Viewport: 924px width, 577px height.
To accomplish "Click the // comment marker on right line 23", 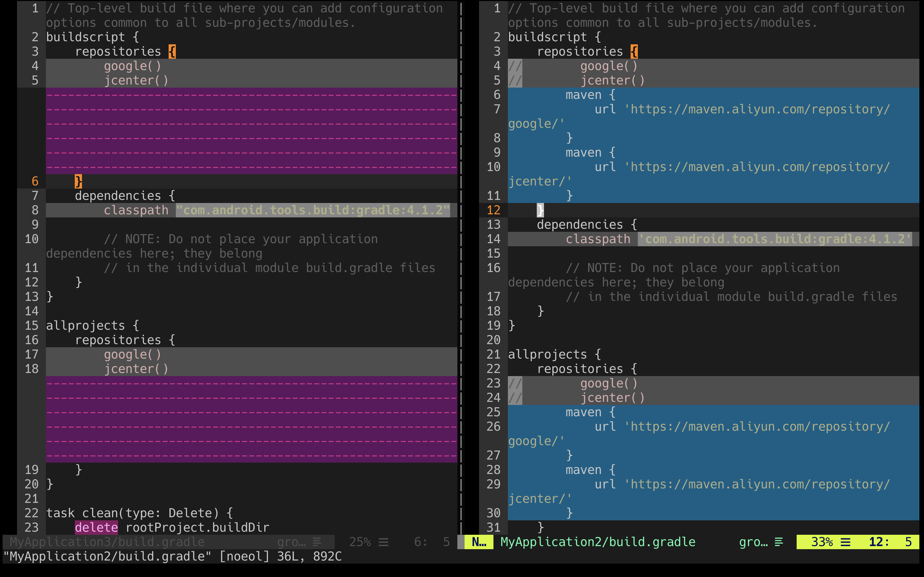I will coord(515,383).
